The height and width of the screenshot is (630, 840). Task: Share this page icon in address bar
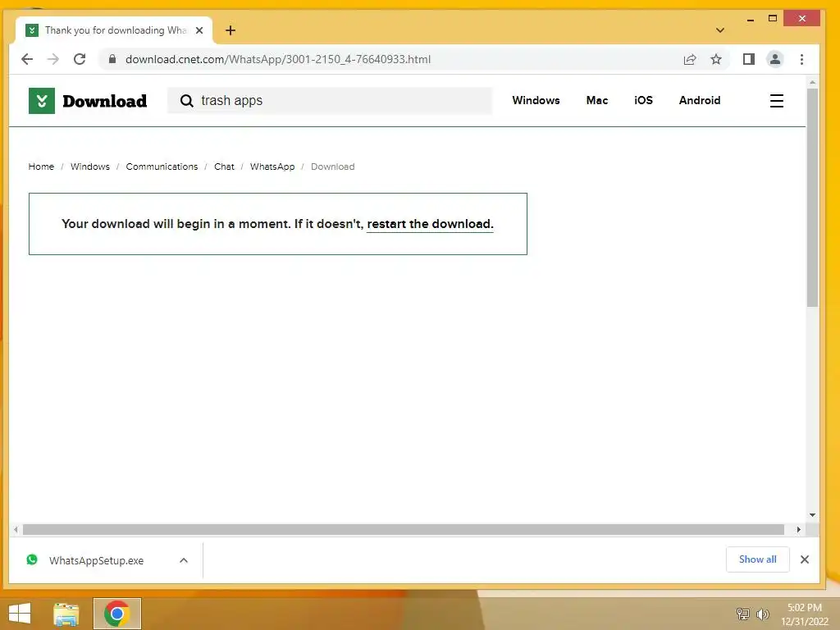tap(689, 59)
